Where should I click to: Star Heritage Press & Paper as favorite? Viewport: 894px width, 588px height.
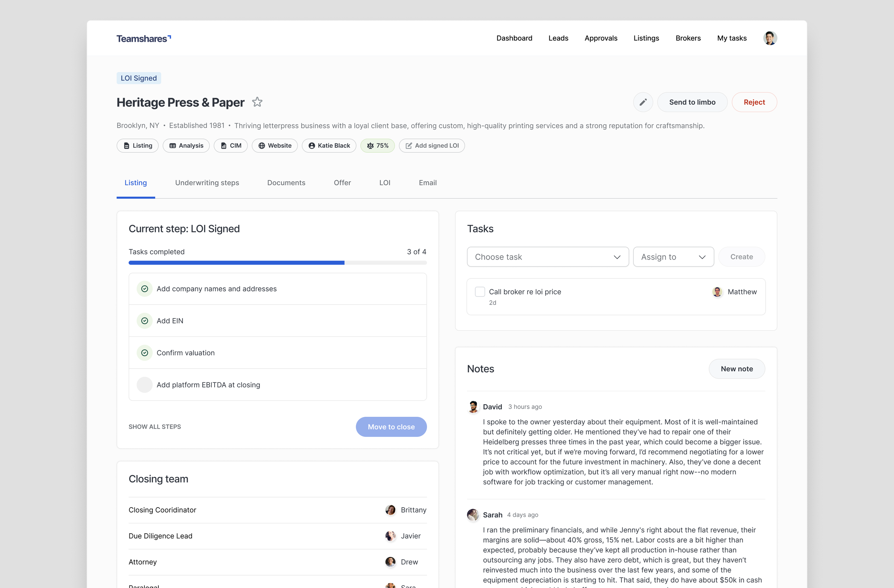pyautogui.click(x=257, y=102)
